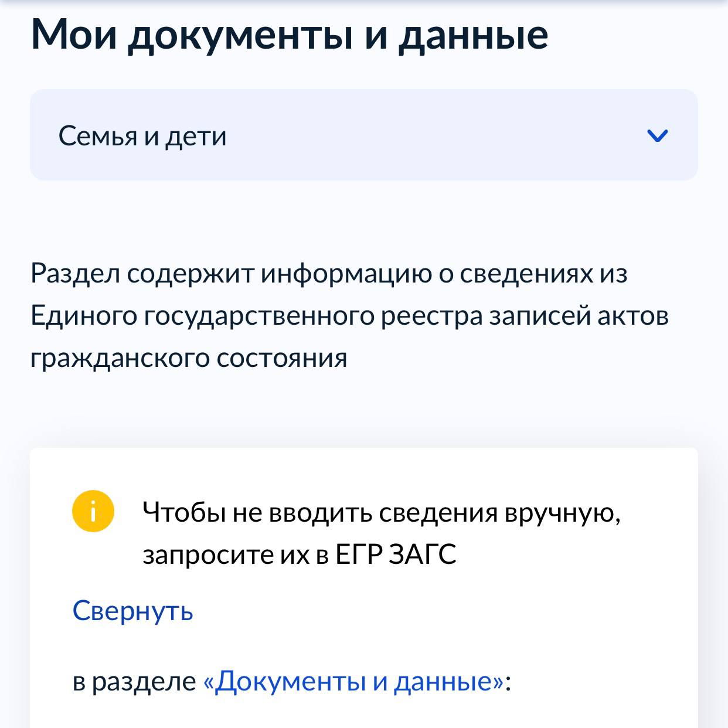Click the word "Мои" in the page heading
Viewport: 728px width, 728px height.
[74, 35]
